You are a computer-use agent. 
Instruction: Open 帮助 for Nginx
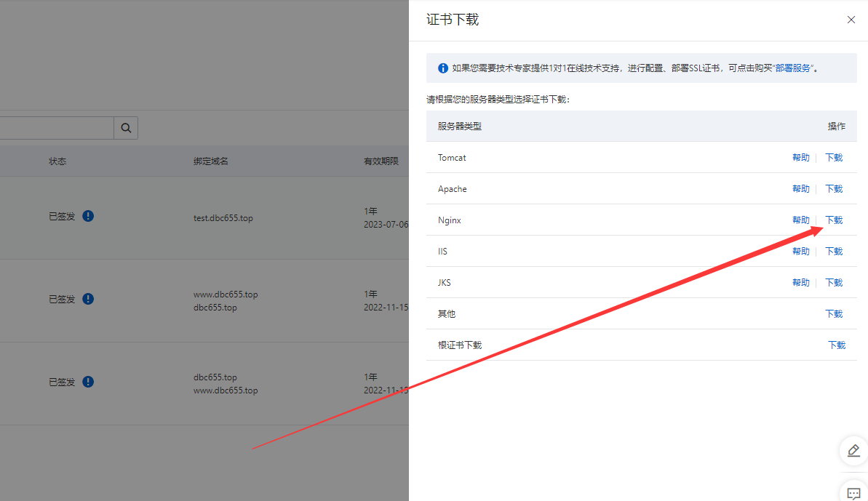coord(800,220)
